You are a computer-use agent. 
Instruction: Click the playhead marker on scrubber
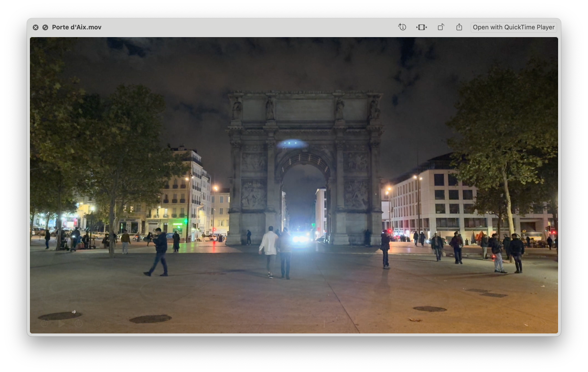click(324, 324)
